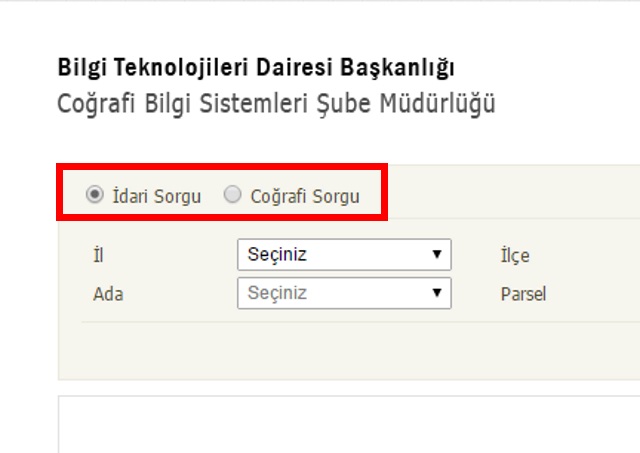Click the İdari Sorgu label text
Image resolution: width=640 pixels, height=453 pixels.
click(157, 196)
